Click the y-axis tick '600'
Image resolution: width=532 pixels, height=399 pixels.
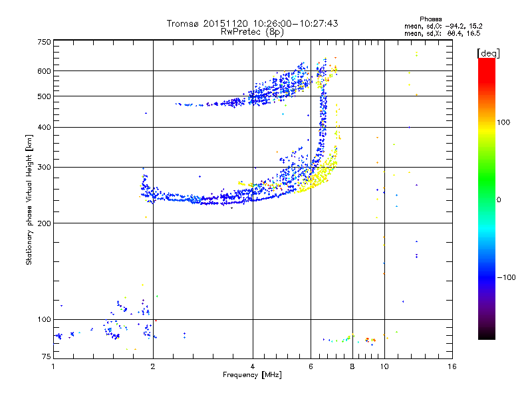click(x=45, y=71)
